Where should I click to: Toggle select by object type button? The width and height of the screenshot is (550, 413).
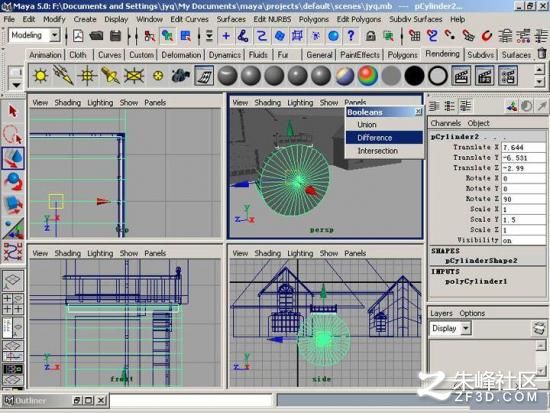[167, 35]
